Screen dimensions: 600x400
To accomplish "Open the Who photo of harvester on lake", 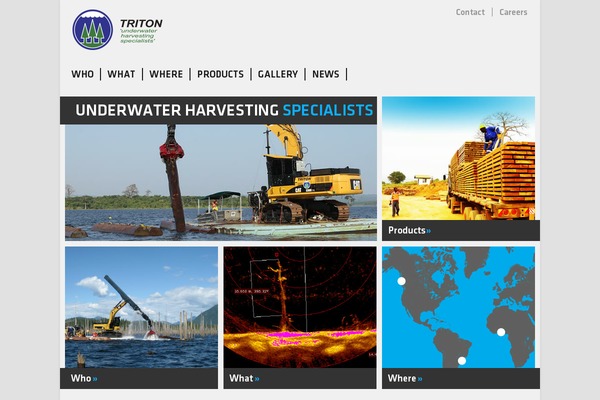I will (141, 307).
